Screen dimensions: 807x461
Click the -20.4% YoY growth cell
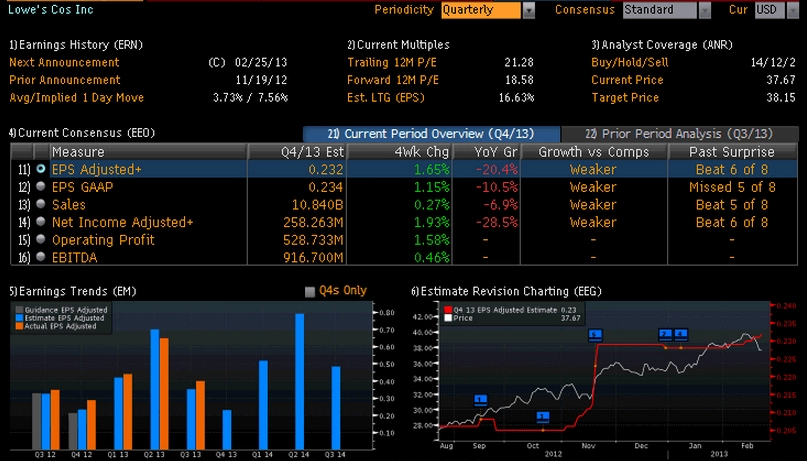(497, 169)
